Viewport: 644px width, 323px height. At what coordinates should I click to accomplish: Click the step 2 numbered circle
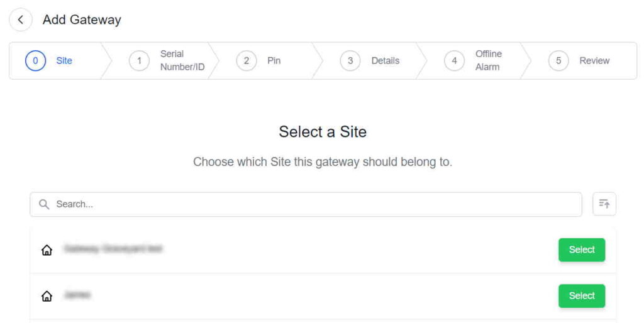[247, 61]
